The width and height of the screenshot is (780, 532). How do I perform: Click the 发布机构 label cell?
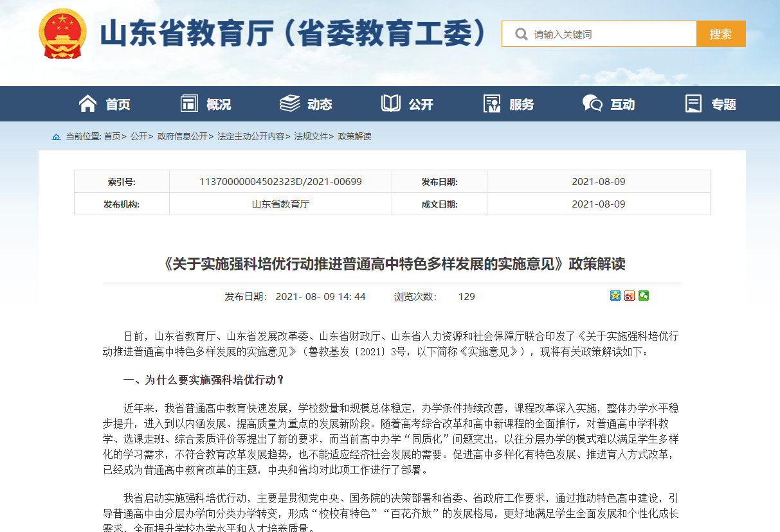click(122, 204)
